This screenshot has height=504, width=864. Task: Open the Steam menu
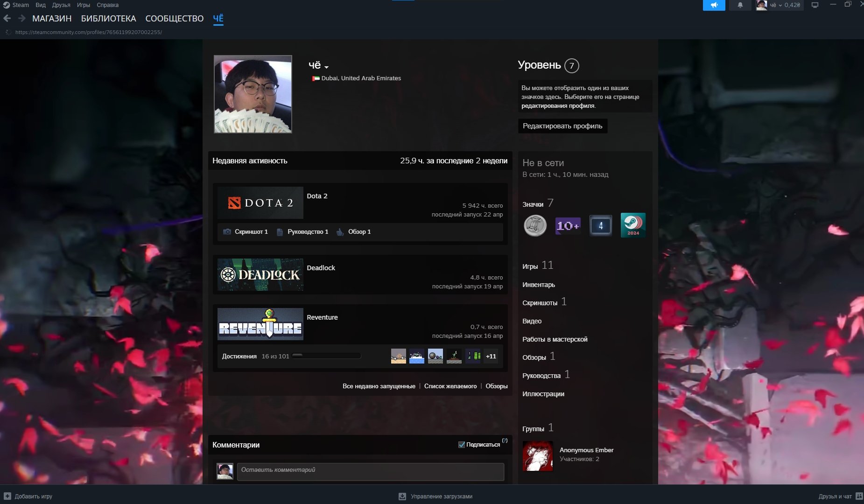16,5
